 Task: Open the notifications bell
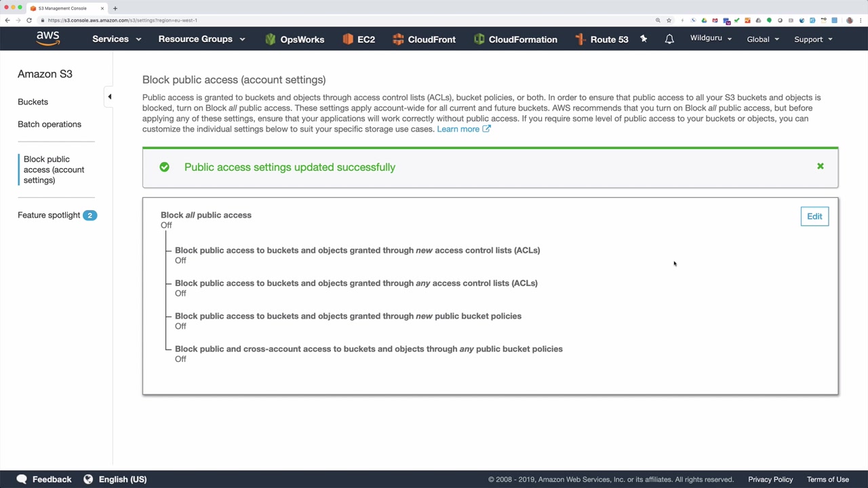669,39
